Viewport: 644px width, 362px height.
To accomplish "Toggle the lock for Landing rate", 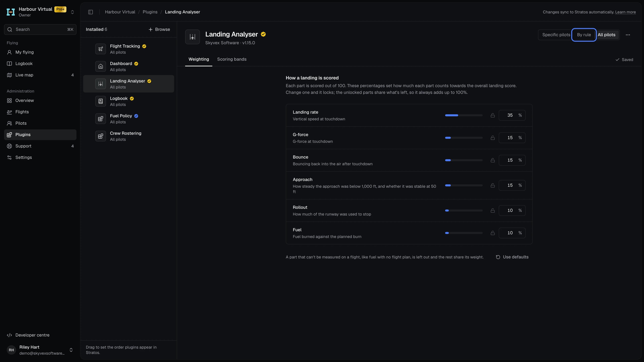I will 493,115.
